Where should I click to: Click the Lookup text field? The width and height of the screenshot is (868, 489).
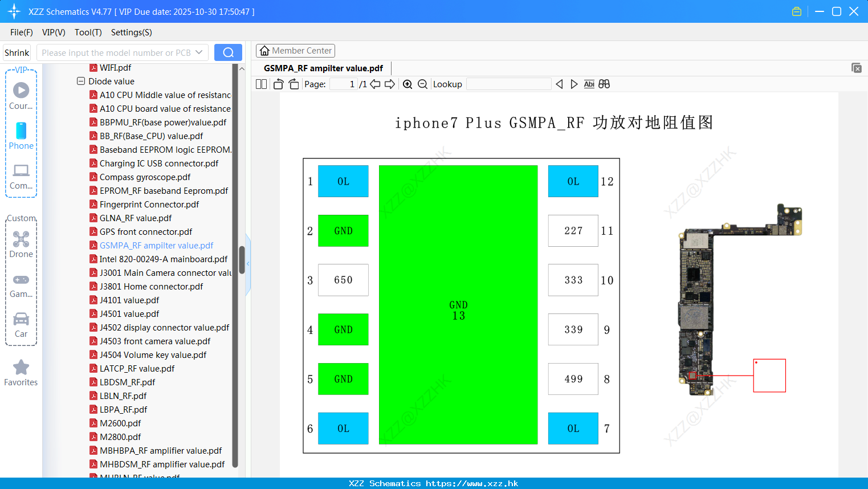point(509,84)
